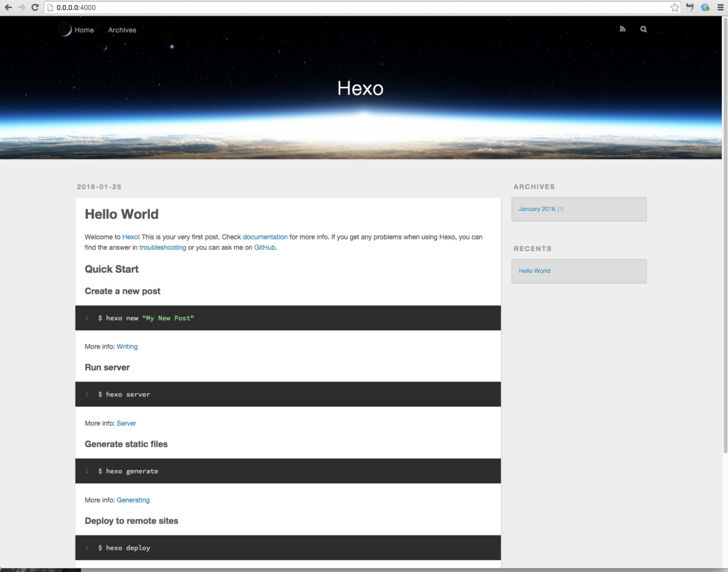Click the ARCHIVES widget heading
The width and height of the screenshot is (728, 572).
[534, 187]
